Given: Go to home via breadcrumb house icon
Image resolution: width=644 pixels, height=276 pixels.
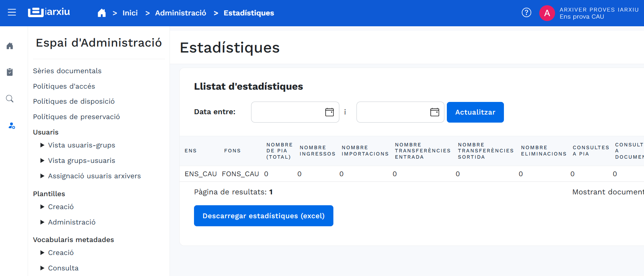Looking at the screenshot, I should (x=102, y=13).
